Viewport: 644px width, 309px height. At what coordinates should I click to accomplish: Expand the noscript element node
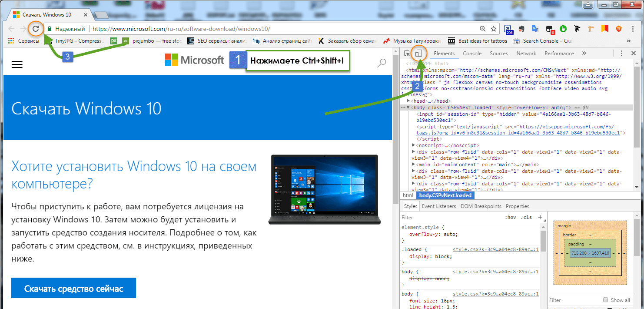pos(413,145)
